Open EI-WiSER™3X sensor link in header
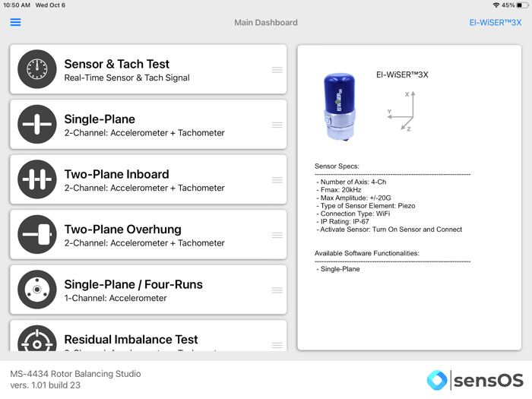Viewport: 532px width, 399px height. [495, 23]
